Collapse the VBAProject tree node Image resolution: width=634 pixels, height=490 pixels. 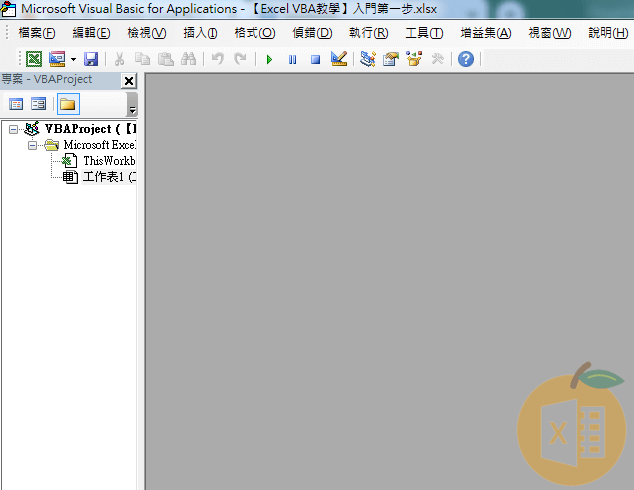point(13,129)
